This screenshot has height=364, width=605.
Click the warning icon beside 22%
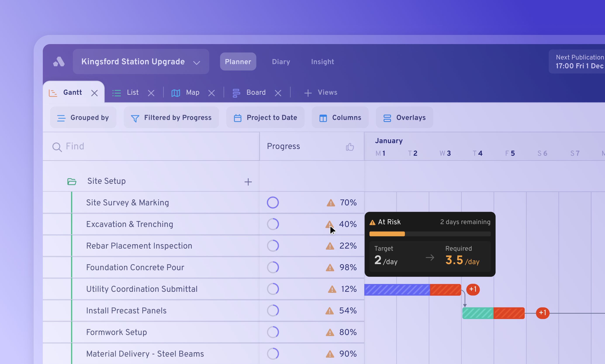330,246
